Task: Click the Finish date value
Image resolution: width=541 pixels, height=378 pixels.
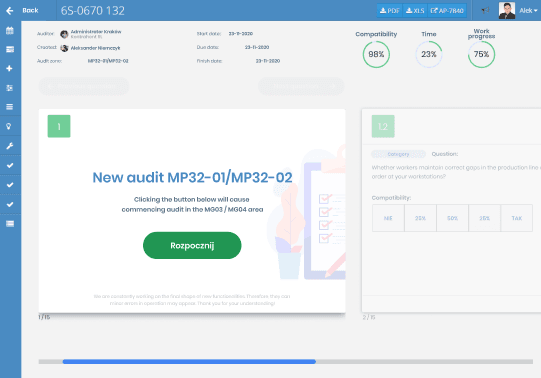Action: coord(268,61)
